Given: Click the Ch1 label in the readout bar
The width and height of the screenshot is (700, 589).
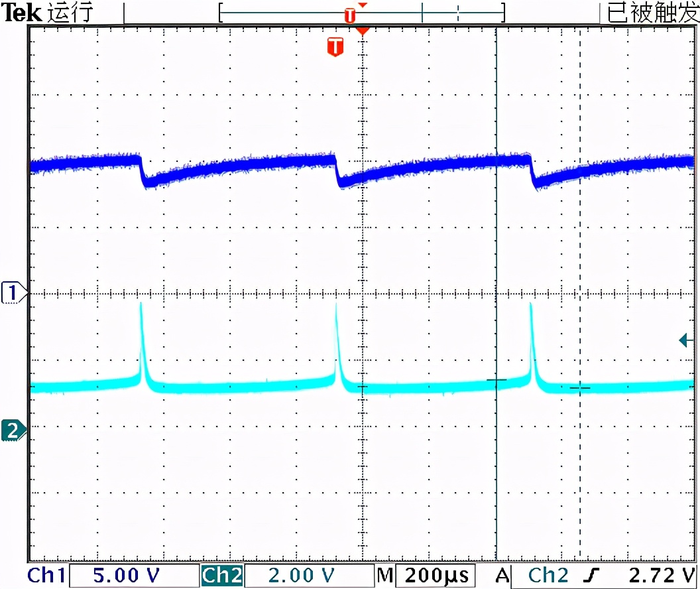Looking at the screenshot, I should coord(46,575).
